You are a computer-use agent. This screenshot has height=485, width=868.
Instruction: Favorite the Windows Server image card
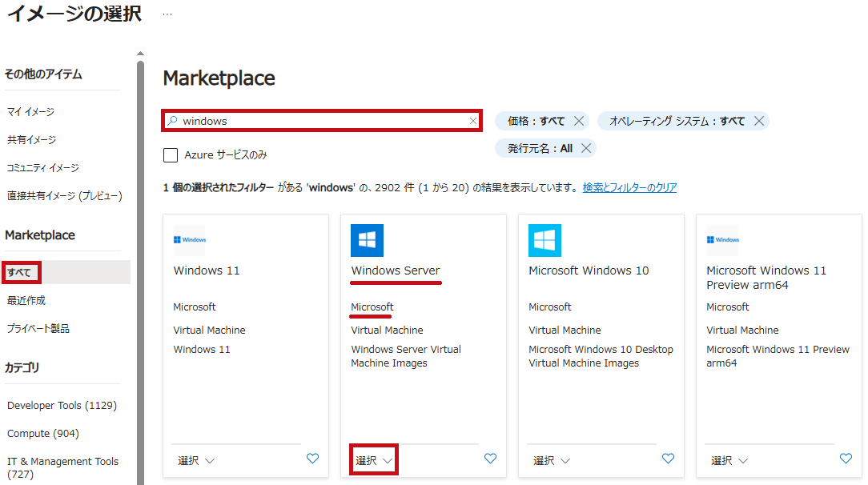coord(491,459)
